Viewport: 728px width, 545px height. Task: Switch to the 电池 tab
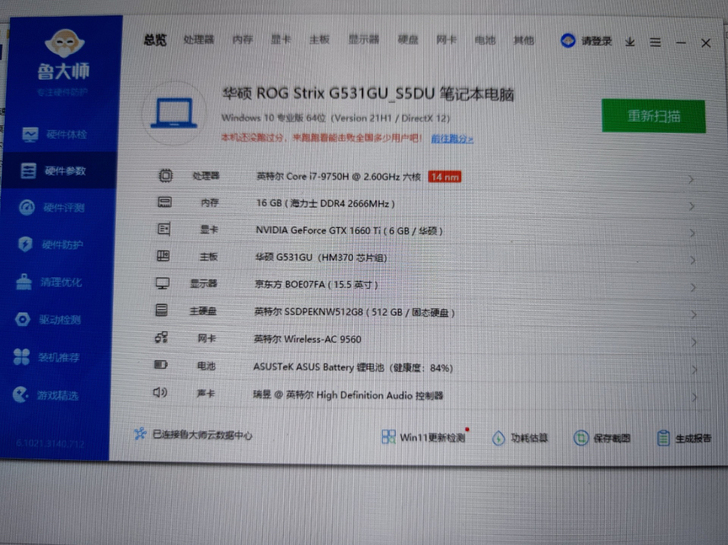click(x=485, y=40)
